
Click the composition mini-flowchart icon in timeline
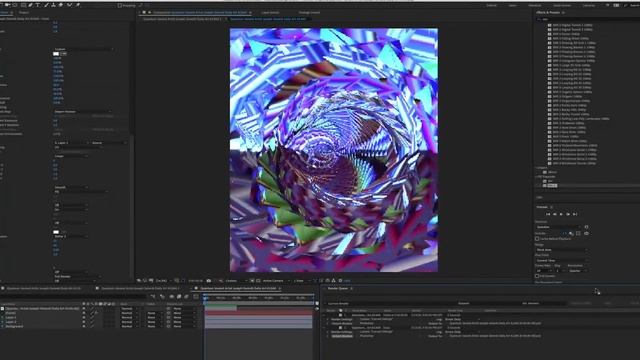click(153, 296)
